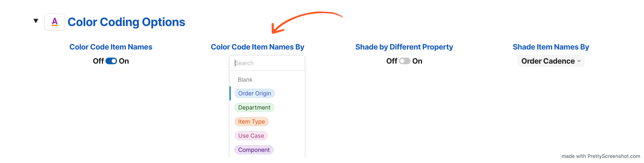
Task: Click the Shade Item Names By label
Action: click(x=551, y=47)
